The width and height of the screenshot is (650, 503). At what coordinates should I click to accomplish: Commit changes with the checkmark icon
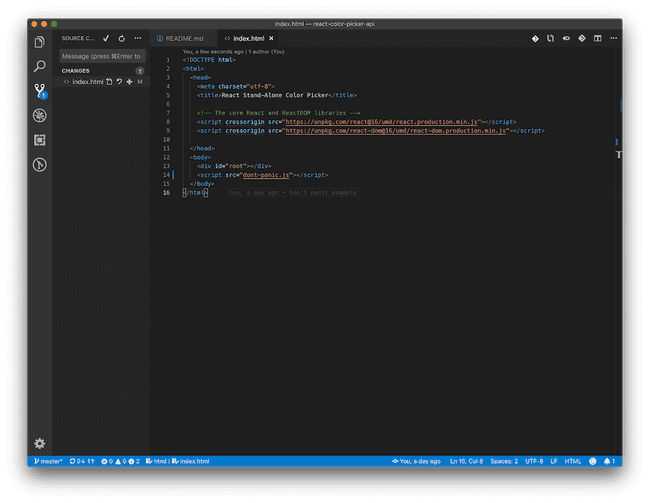(x=106, y=38)
